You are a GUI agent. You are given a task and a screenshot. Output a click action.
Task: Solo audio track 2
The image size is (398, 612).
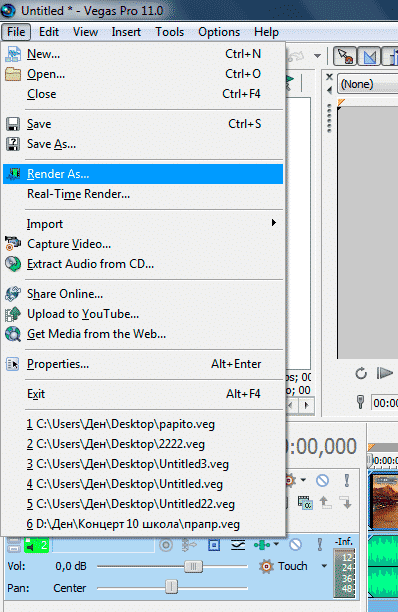320,544
